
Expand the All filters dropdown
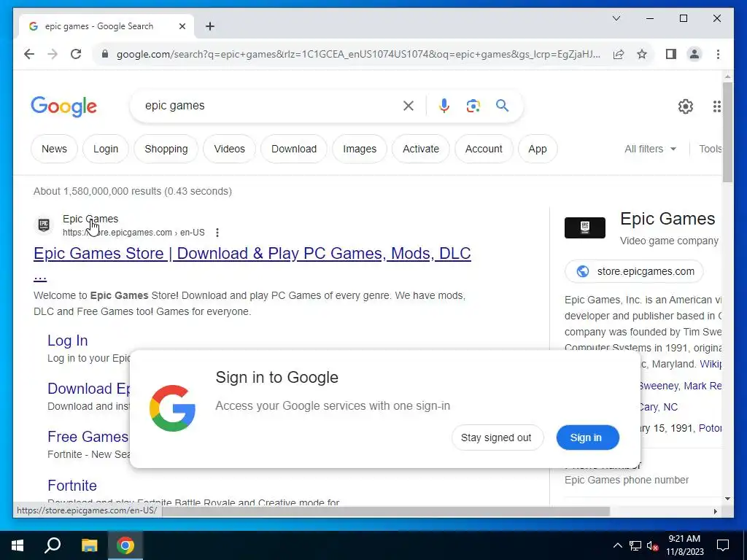tap(650, 149)
